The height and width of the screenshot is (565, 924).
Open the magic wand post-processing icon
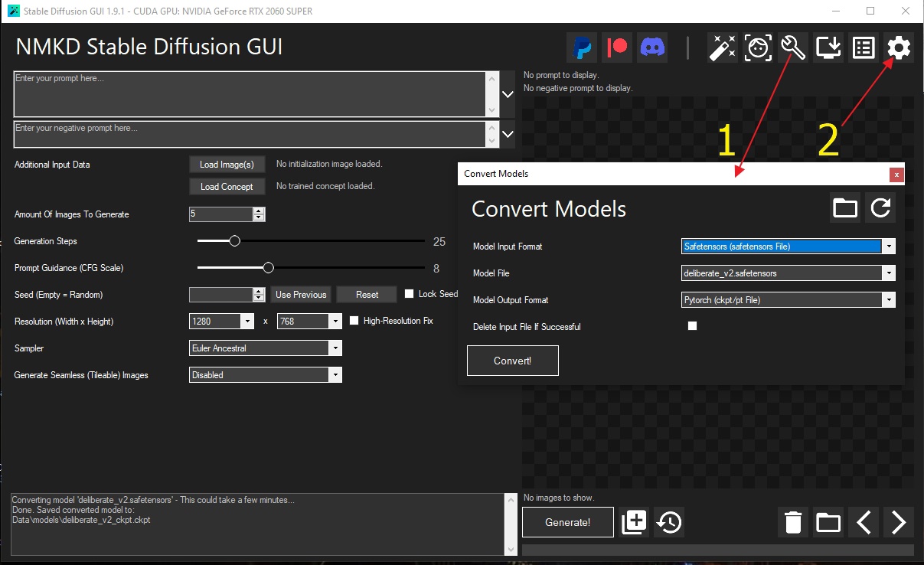point(722,47)
